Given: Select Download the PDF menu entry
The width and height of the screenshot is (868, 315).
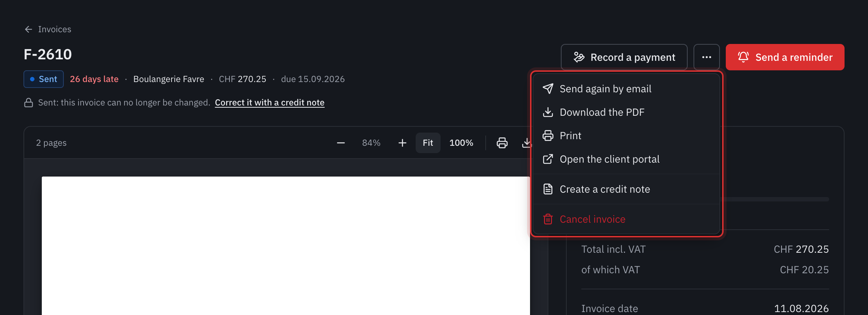Looking at the screenshot, I should coord(626,112).
